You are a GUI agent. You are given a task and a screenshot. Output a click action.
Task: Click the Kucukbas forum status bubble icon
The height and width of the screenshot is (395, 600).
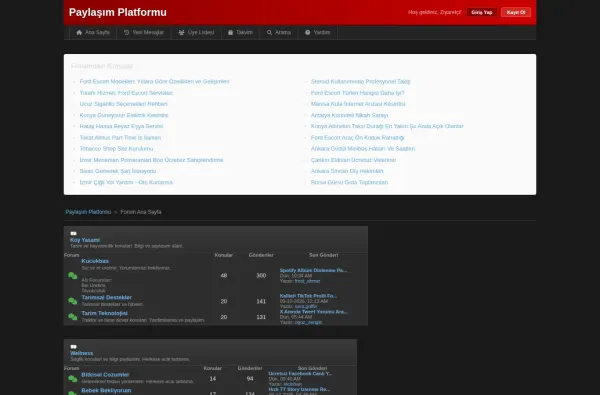[x=73, y=276]
